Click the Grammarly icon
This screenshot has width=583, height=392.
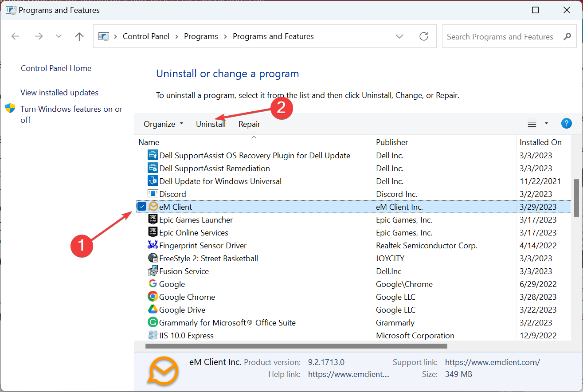click(153, 322)
